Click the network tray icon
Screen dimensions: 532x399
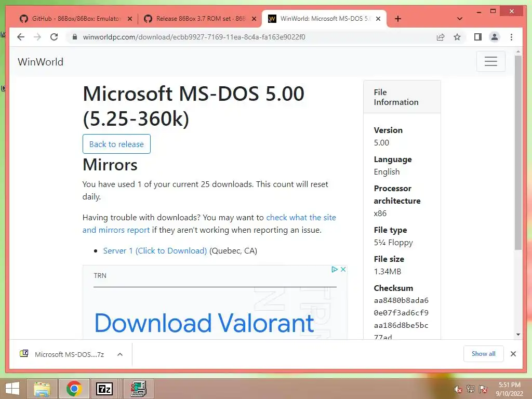coord(471,389)
